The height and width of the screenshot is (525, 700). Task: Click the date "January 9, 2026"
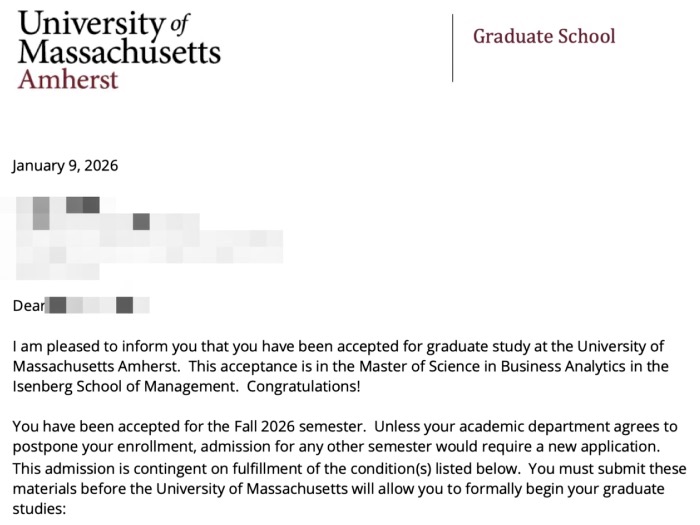[x=65, y=165]
